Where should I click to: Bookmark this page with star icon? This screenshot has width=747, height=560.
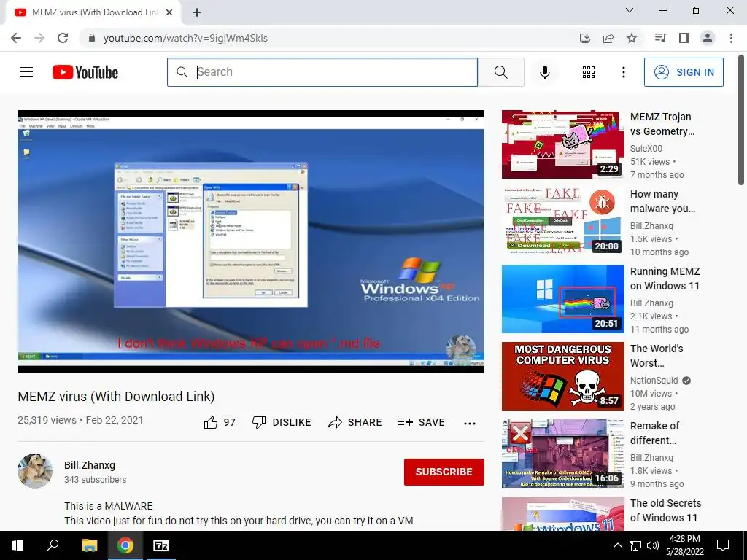point(632,38)
